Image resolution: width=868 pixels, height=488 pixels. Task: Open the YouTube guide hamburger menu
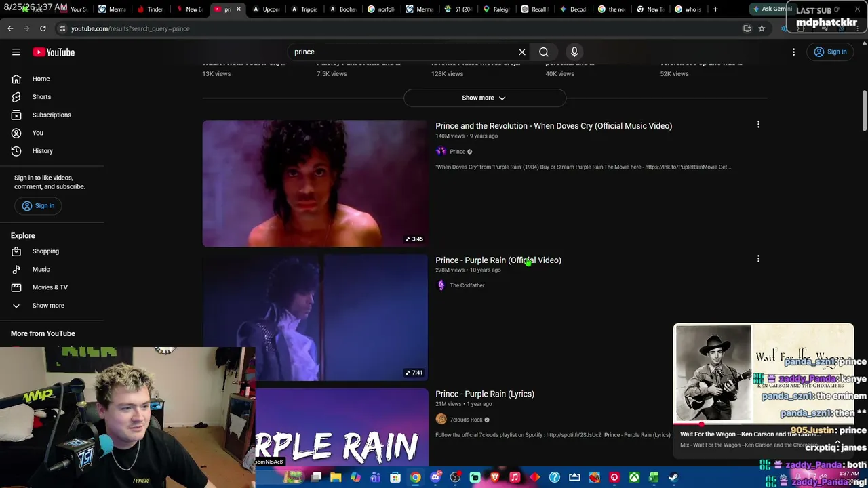(x=16, y=52)
